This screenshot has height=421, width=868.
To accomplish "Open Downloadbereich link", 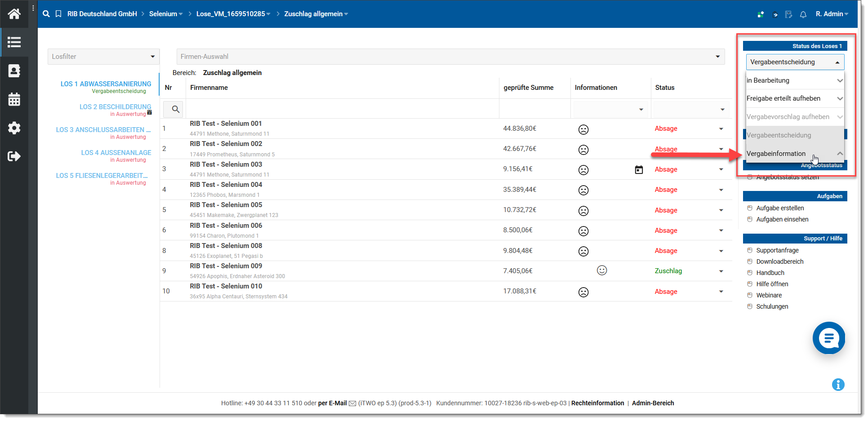I will (x=780, y=261).
